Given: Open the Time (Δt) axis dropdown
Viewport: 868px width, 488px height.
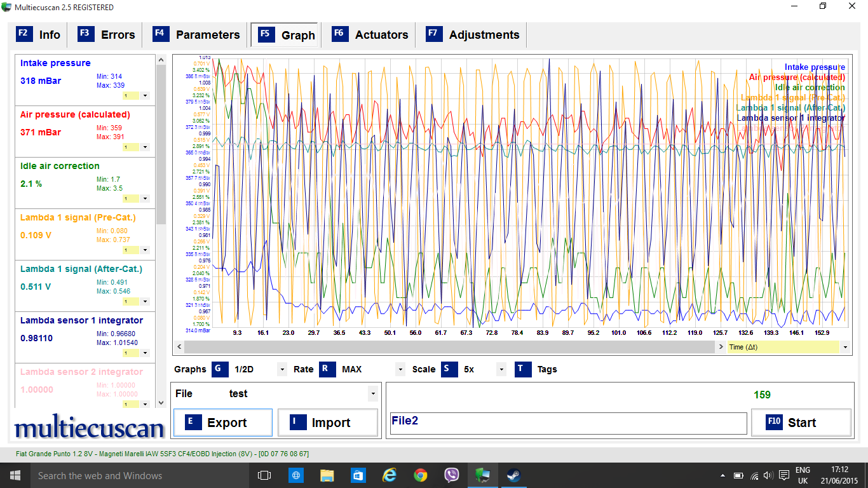Looking at the screenshot, I should pyautogui.click(x=844, y=347).
